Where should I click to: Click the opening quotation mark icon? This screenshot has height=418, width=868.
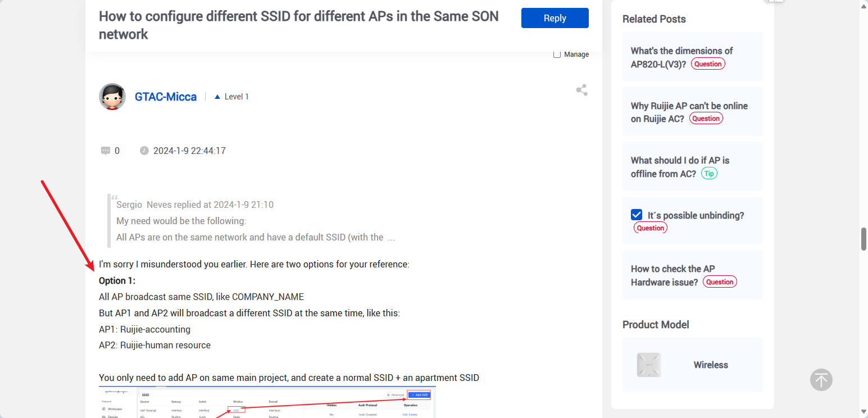[114, 198]
